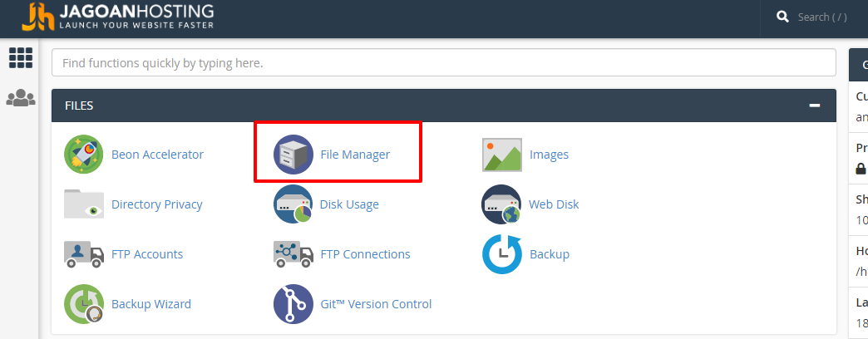Open the Disk Usage icon
Viewport: 868px width, 339px height.
point(293,204)
